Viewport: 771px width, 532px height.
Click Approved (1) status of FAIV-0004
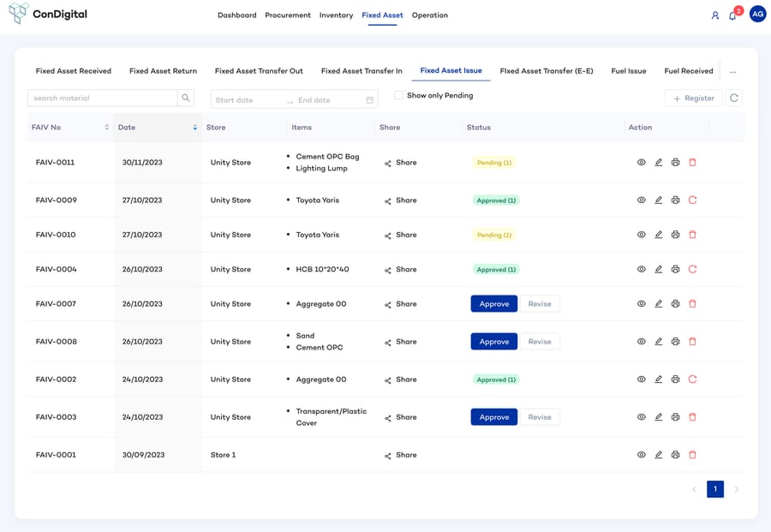pyautogui.click(x=496, y=270)
